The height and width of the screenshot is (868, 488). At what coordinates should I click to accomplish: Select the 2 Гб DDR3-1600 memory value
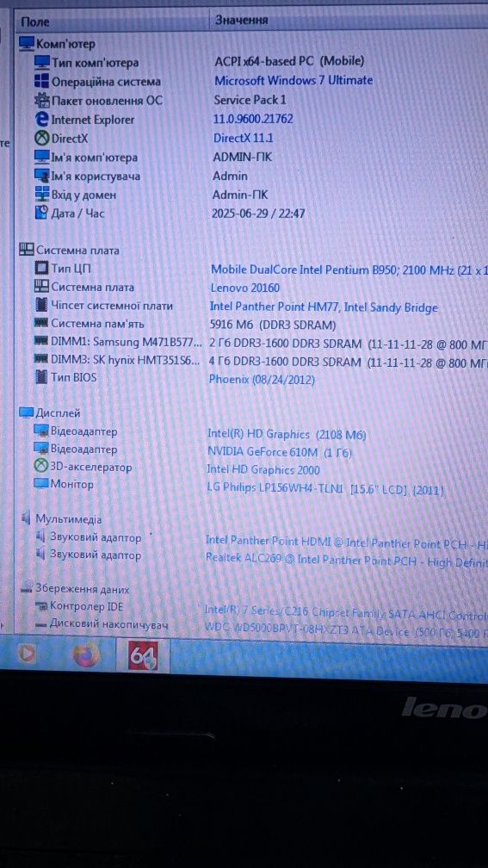point(349,344)
